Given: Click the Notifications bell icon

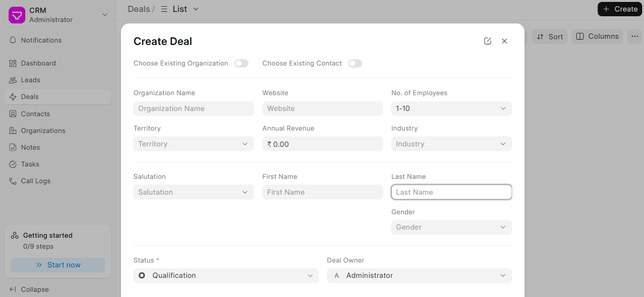Looking at the screenshot, I should 13,40.
